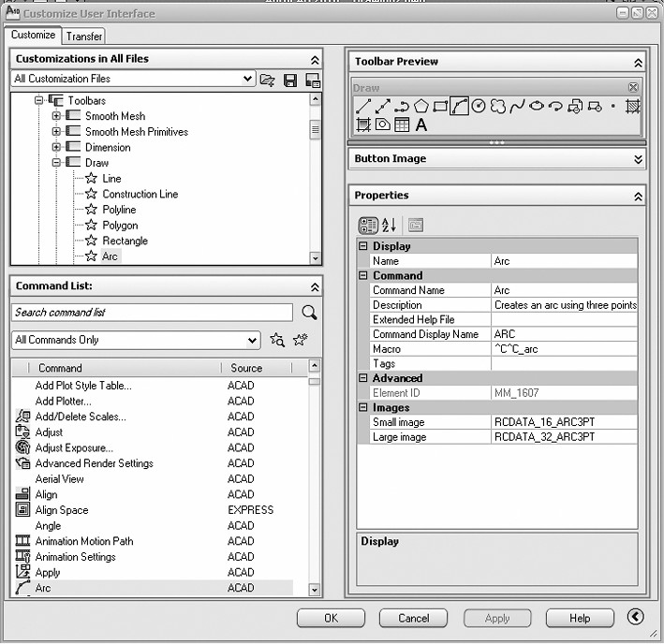Click the Spline icon in toolbar preview
This screenshot has width=664, height=644.
[x=517, y=107]
